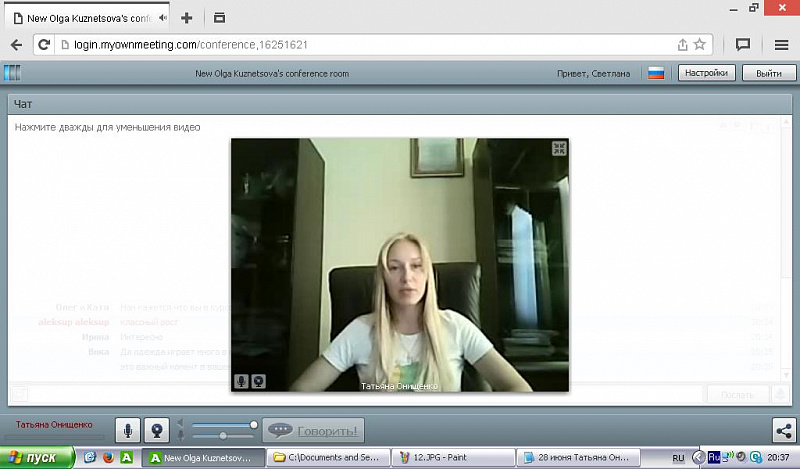The image size is (800, 469).
Task: Toggle the microphone button in bottom toolbar
Action: [x=127, y=430]
